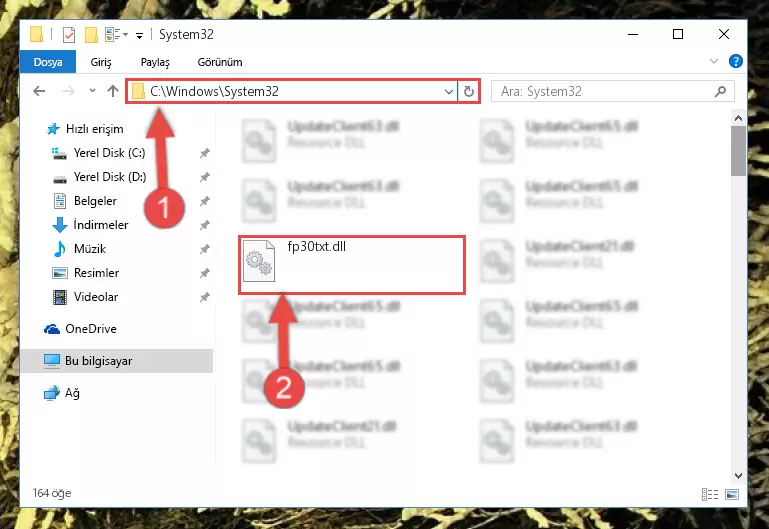Go up one folder level

pos(113,91)
